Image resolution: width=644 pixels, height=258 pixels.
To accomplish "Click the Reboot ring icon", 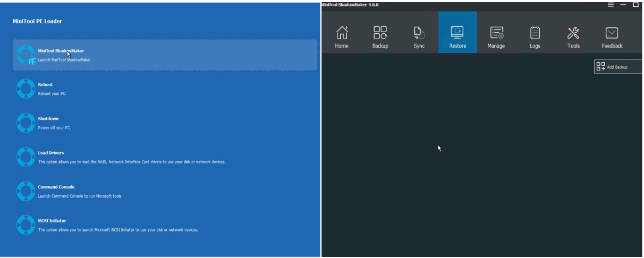I will (x=26, y=89).
